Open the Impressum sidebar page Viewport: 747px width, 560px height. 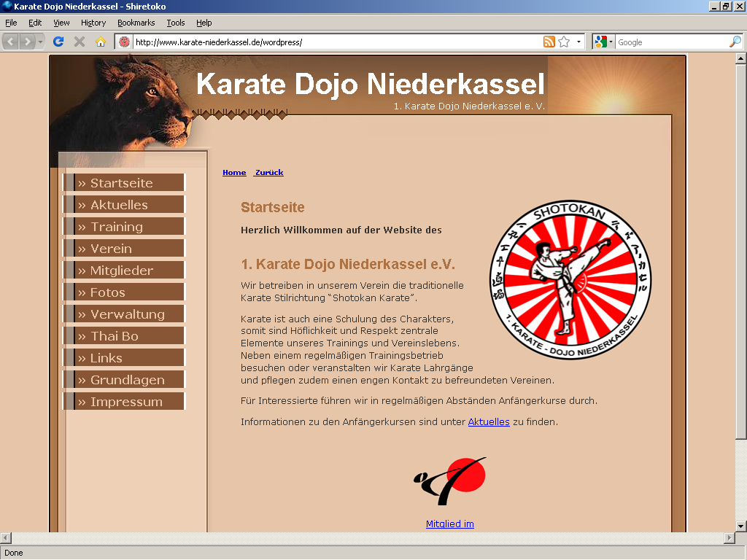pos(124,402)
